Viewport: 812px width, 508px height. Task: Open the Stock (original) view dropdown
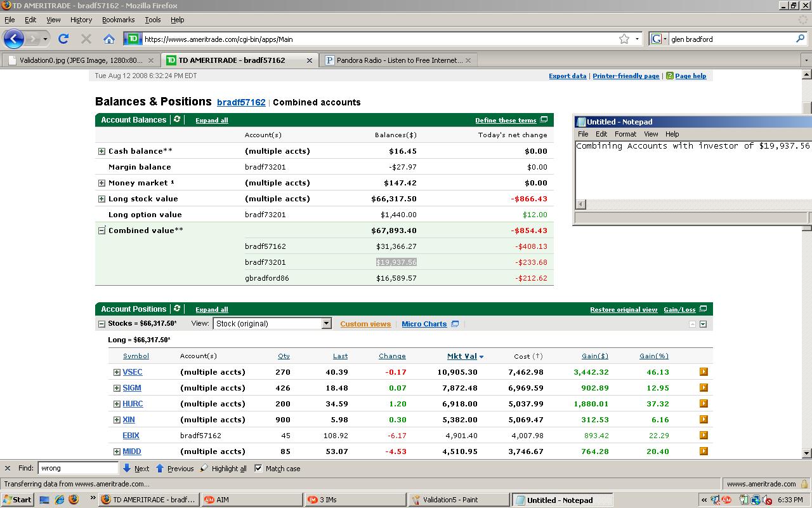(x=326, y=323)
